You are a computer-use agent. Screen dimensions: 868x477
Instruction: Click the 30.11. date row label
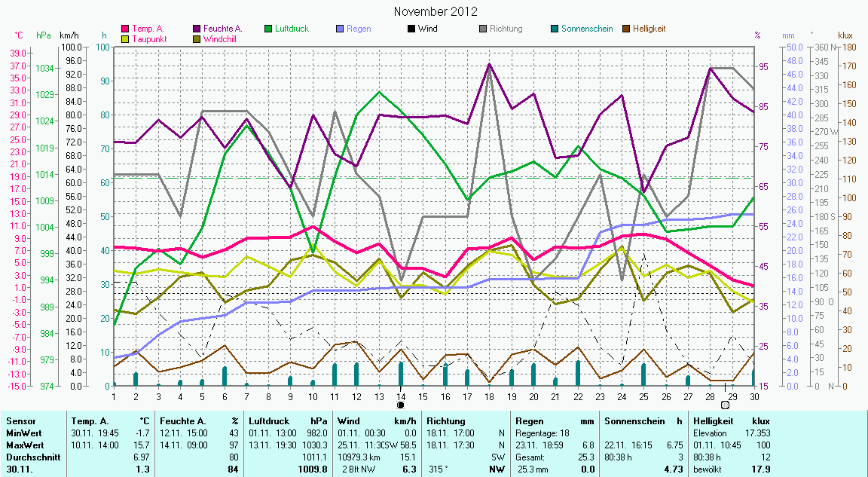click(20, 469)
